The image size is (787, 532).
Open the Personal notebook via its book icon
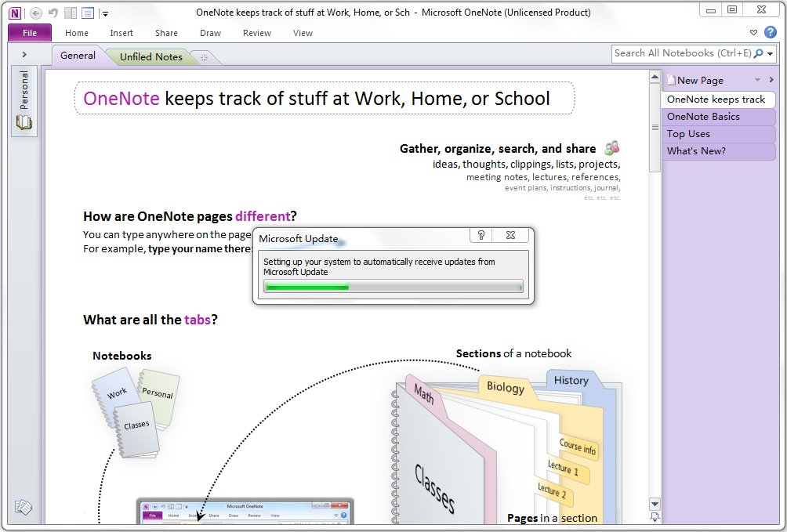pos(24,122)
